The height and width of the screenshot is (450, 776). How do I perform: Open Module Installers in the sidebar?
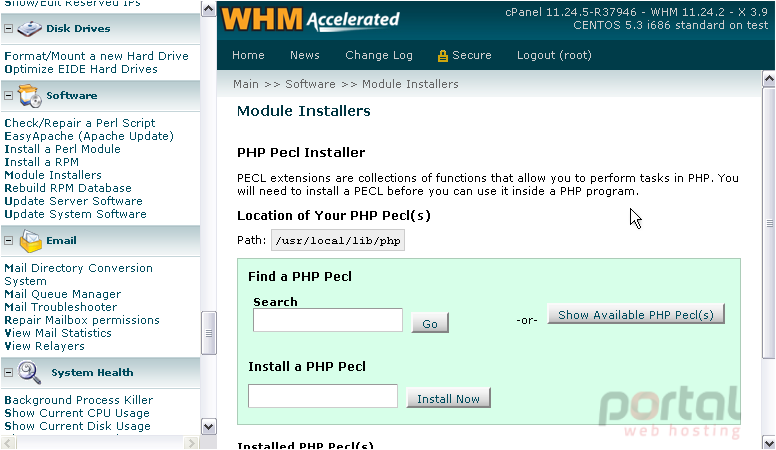[53, 175]
